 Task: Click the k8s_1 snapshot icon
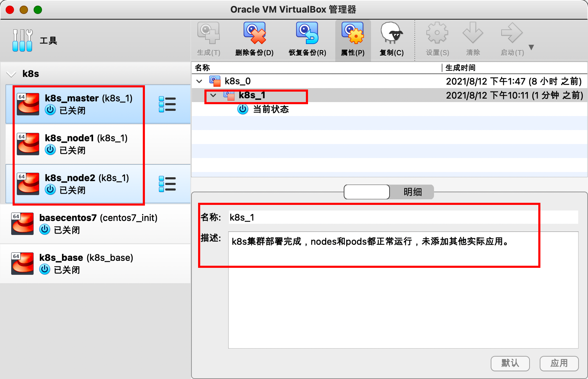pos(229,95)
